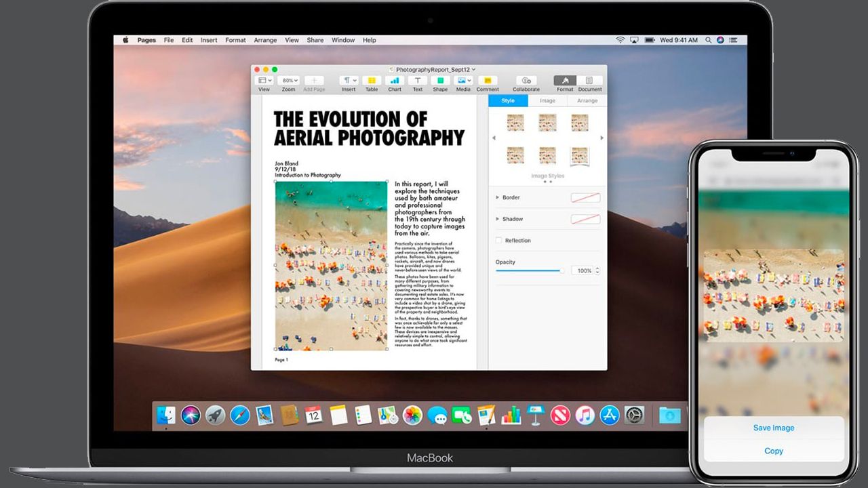Open Photos app in the dock
This screenshot has height=488, width=868.
[412, 415]
